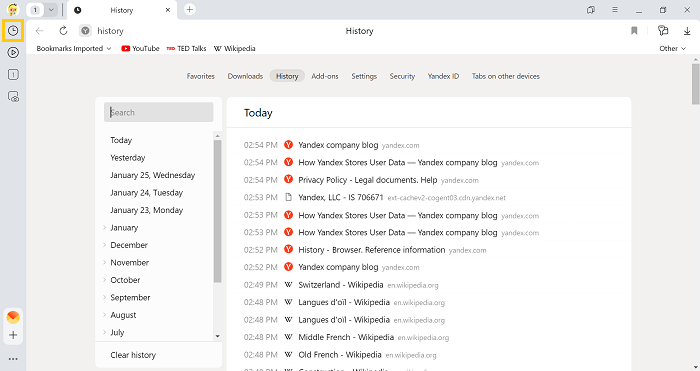Open Tabs on other devices
The height and width of the screenshot is (371, 700).
(506, 76)
